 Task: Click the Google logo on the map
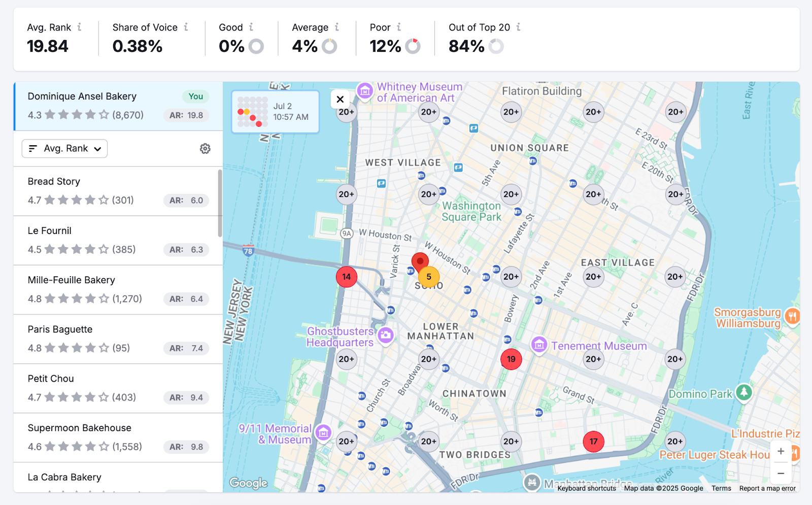248,483
